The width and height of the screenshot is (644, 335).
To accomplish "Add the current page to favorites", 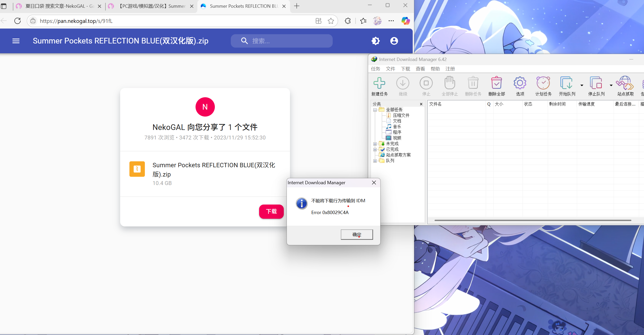I will coord(331,21).
